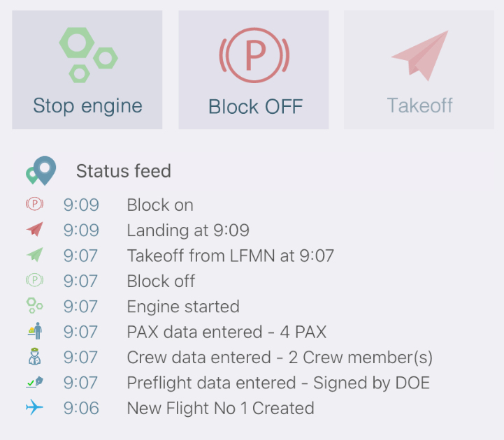Open the PAX data entered entry
The width and height of the screenshot is (504, 440).
(226, 332)
